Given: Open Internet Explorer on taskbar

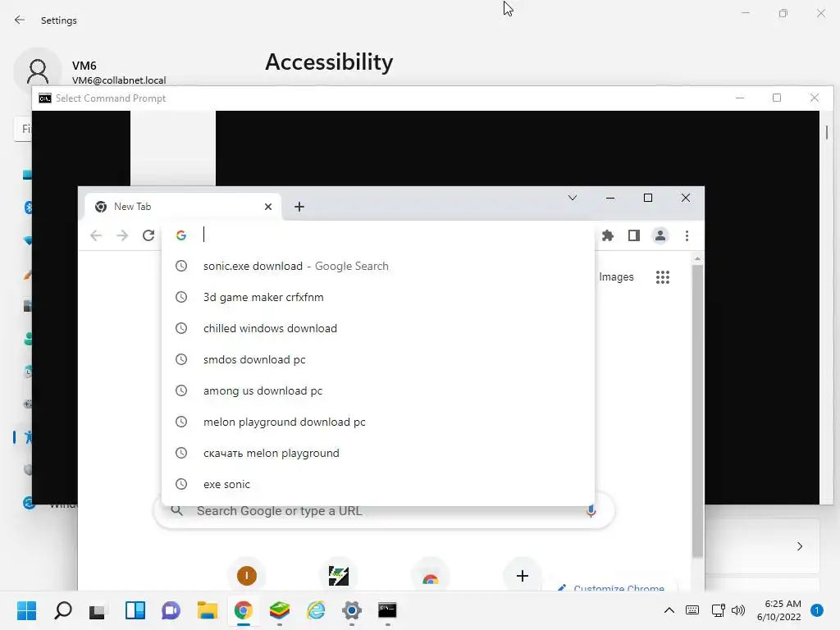Looking at the screenshot, I should 316,610.
